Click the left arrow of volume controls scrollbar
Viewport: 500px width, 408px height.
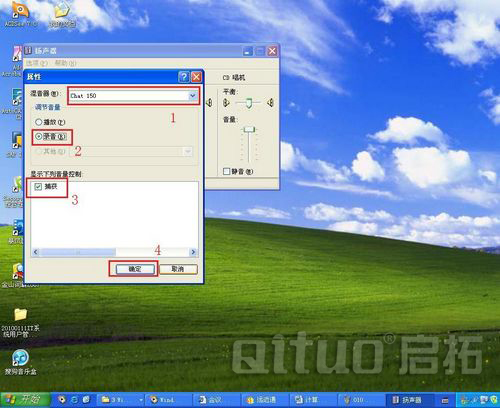pyautogui.click(x=36, y=252)
